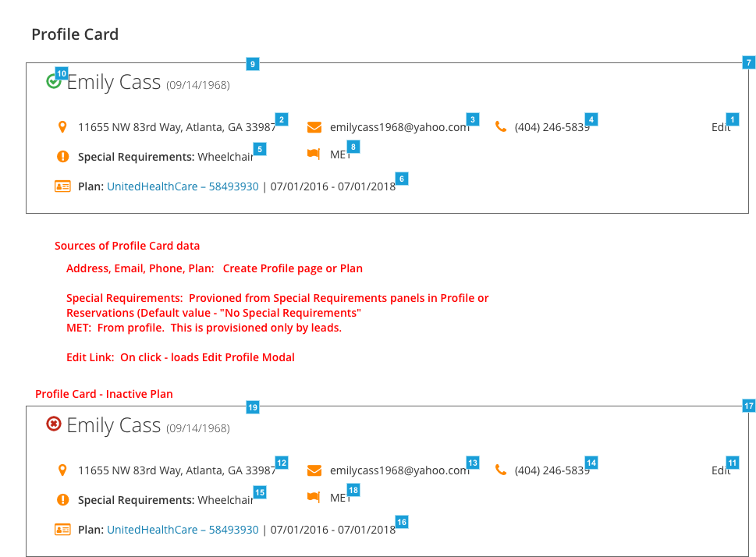Click the Edit Link: On click note
Screen dimensions: 756x557
point(180,357)
